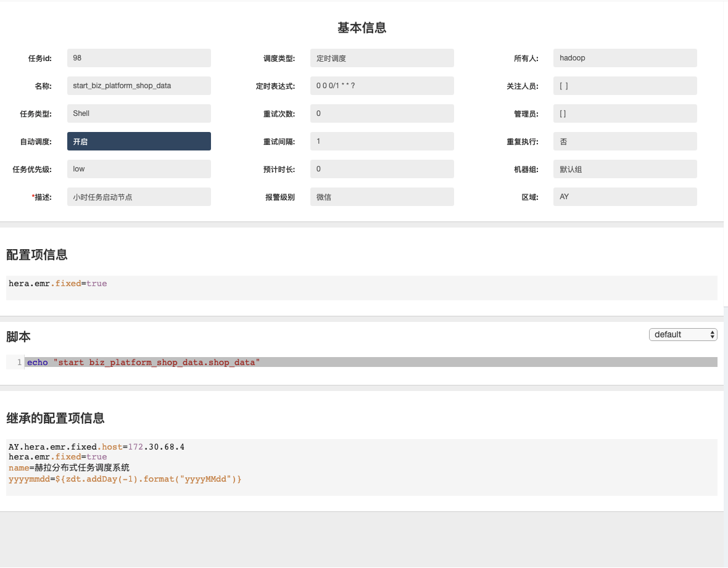Click the echo script line in editor

371,362
